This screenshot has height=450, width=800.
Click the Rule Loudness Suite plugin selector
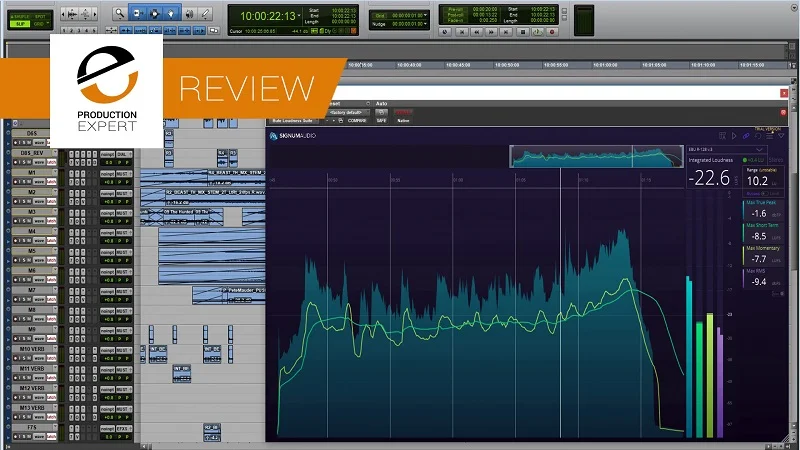click(x=292, y=120)
